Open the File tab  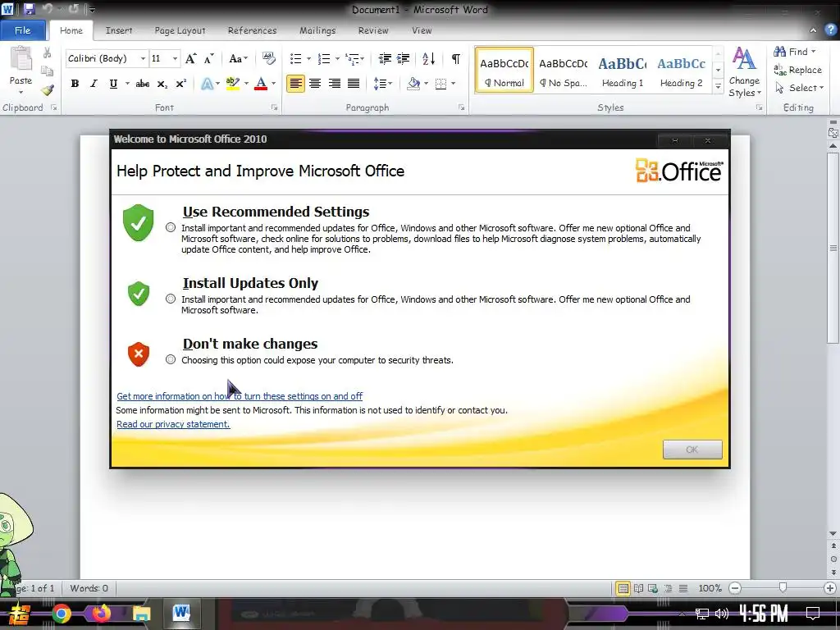(22, 30)
